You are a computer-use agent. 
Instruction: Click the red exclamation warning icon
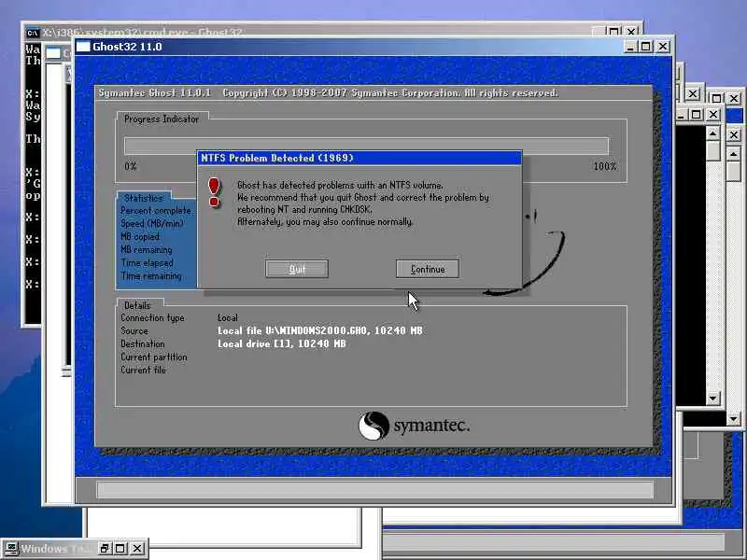[214, 192]
